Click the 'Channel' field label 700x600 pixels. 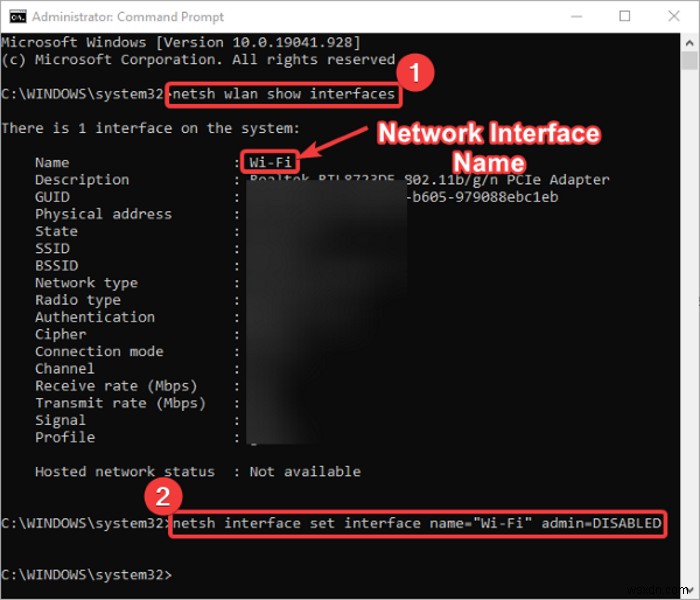(x=65, y=369)
